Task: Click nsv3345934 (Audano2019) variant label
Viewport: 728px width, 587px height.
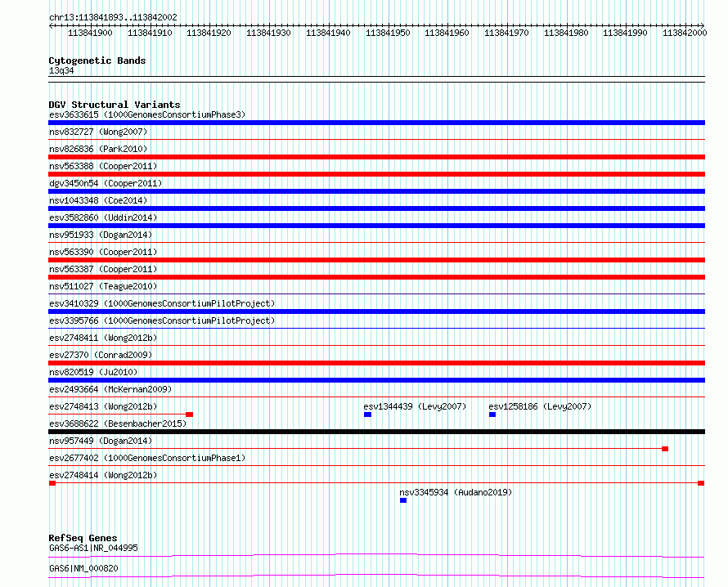Action: point(456,492)
